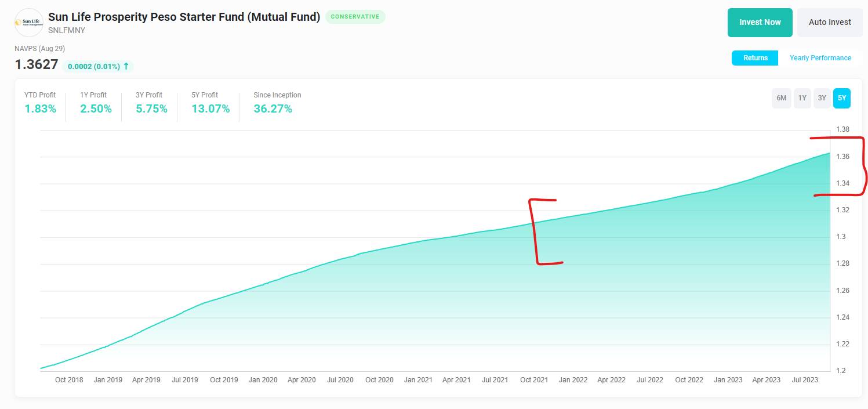Click the CONSERVATIVE risk badge
The height and width of the screenshot is (409, 868).
(355, 17)
